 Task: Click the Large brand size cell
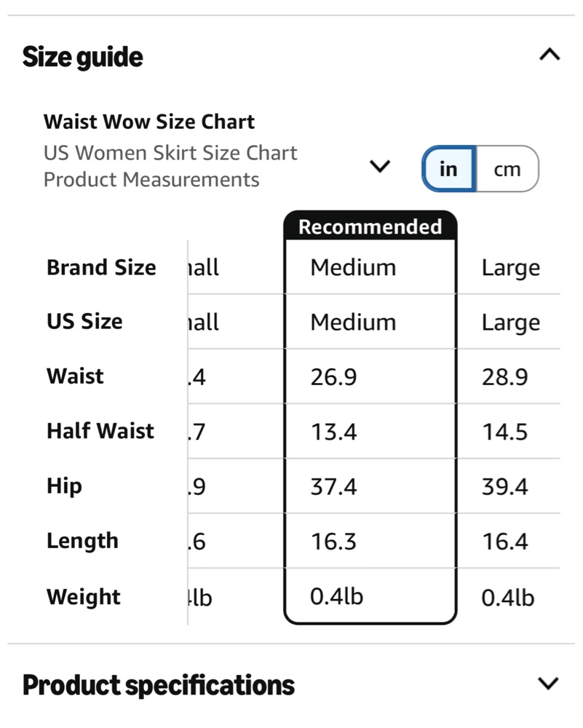pyautogui.click(x=511, y=268)
